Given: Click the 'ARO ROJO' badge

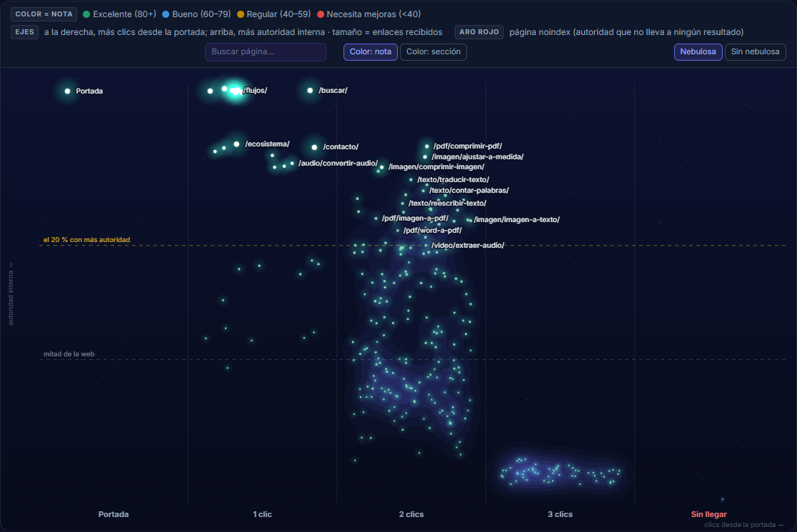Looking at the screenshot, I should pyautogui.click(x=478, y=32).
